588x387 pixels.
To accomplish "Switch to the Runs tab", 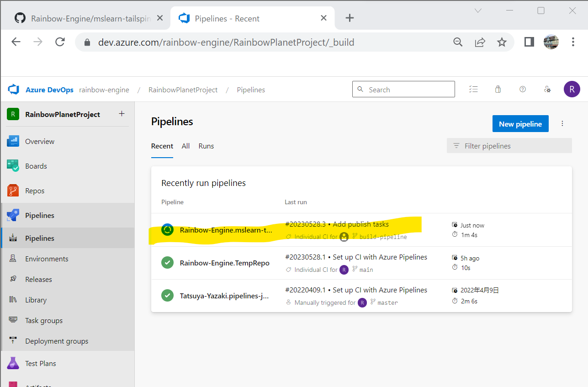I will [206, 146].
